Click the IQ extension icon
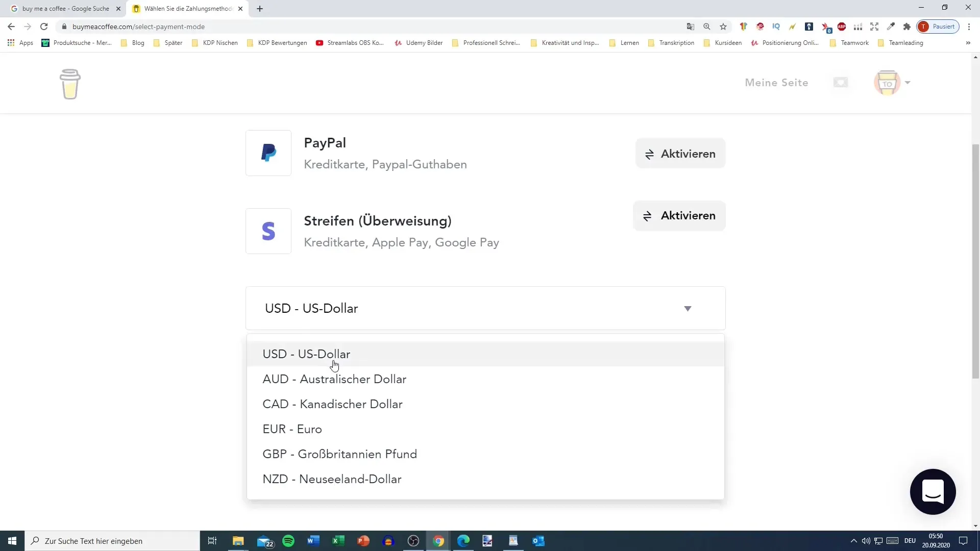This screenshot has height=551, width=980. [776, 27]
